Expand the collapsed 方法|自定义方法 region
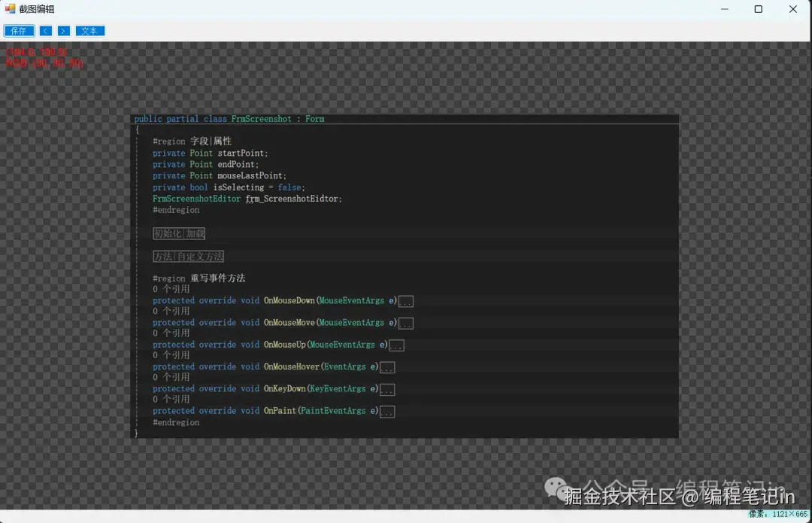812x523 pixels. coord(189,256)
